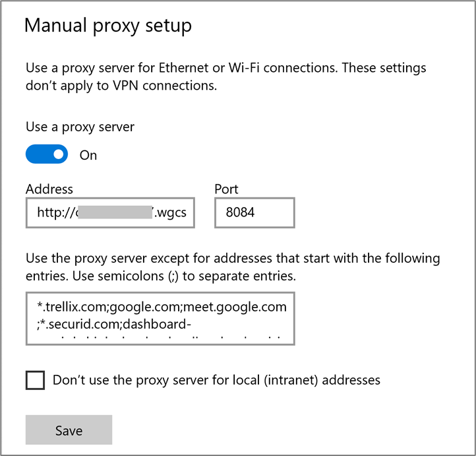Screen dimensions: 476x456
Task: Click the Use a proxy server label
Action: click(x=80, y=126)
